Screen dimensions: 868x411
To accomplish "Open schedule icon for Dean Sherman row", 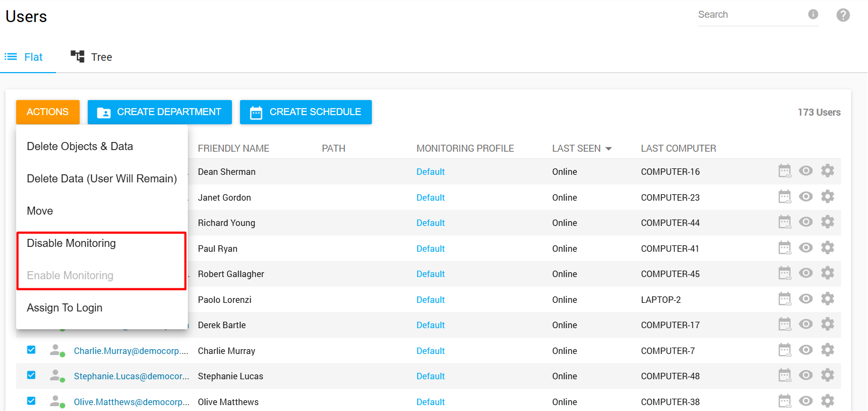I will coord(785,171).
